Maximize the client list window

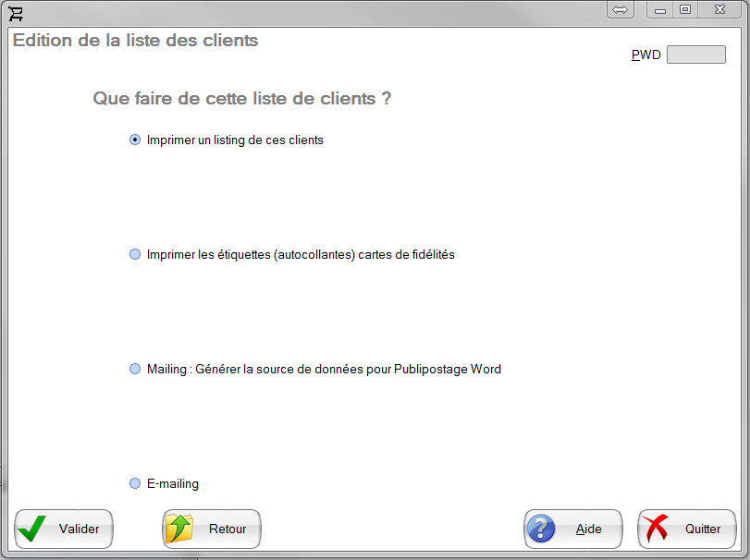[x=685, y=9]
